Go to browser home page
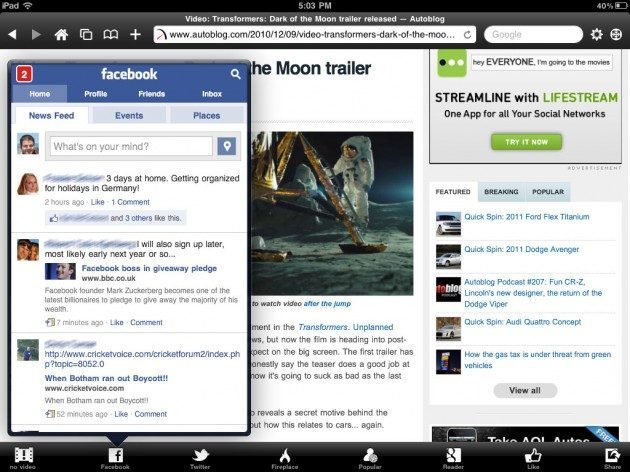Image resolution: width=630 pixels, height=472 pixels. [61, 35]
